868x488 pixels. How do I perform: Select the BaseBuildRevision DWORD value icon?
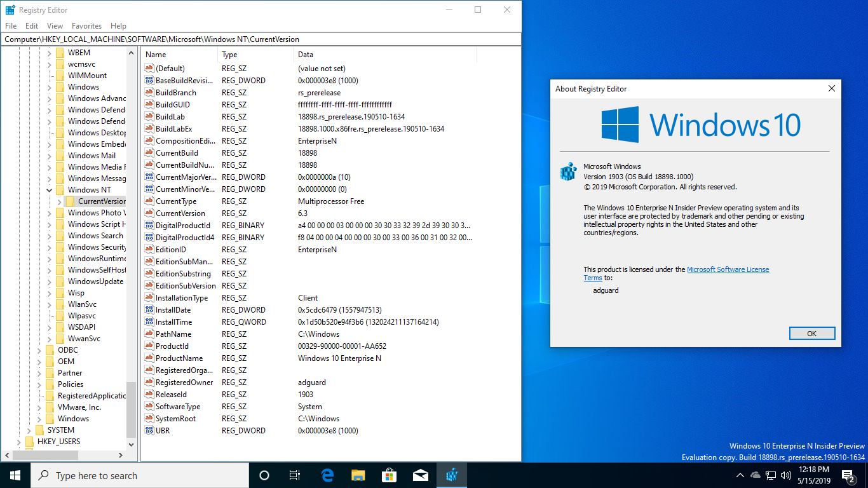pyautogui.click(x=149, y=81)
